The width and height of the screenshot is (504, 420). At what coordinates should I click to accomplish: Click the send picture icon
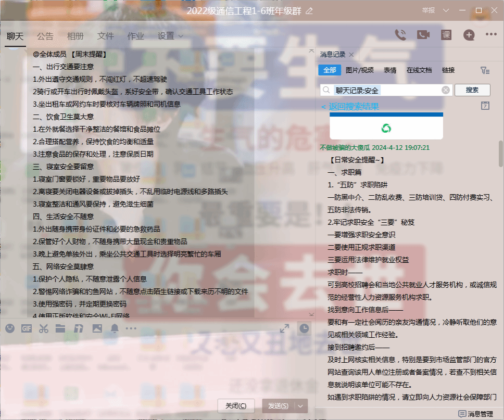97,328
